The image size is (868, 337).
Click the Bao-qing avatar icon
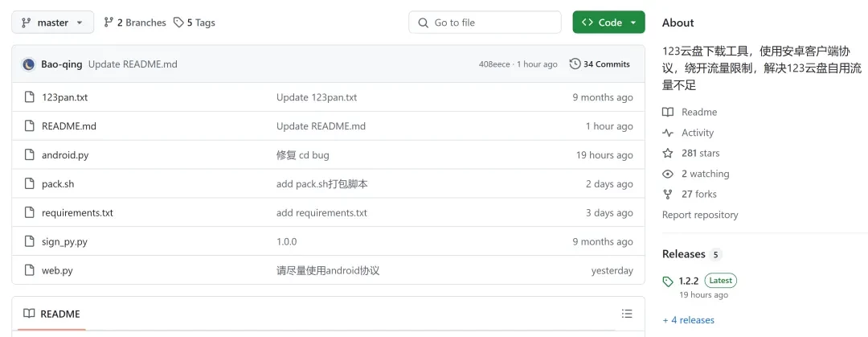coord(29,64)
